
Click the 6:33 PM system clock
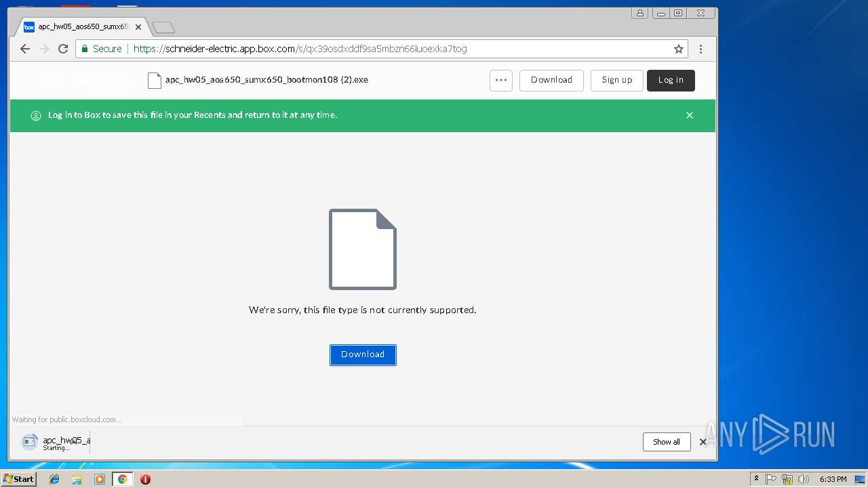tap(833, 479)
